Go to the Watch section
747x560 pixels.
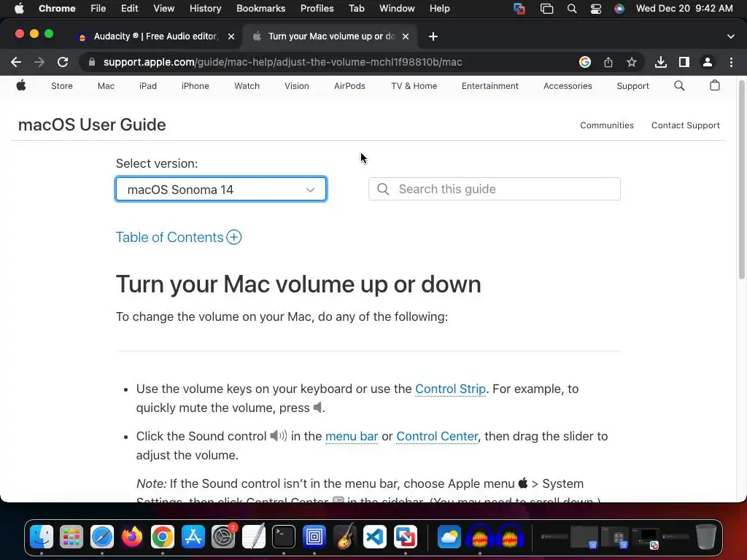247,86
